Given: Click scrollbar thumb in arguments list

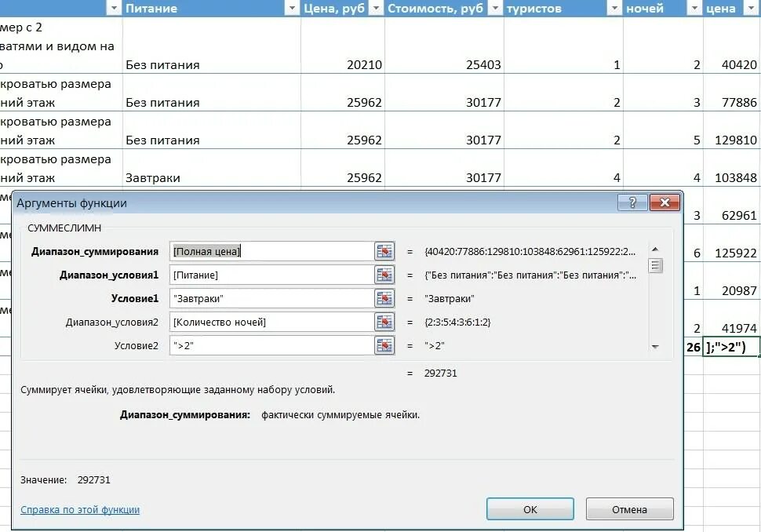Looking at the screenshot, I should coord(655,265).
